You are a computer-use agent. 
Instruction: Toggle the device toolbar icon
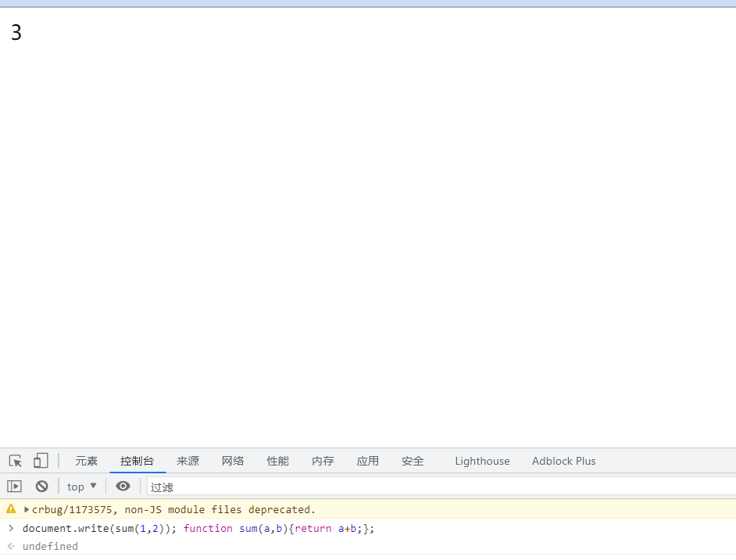(41, 461)
